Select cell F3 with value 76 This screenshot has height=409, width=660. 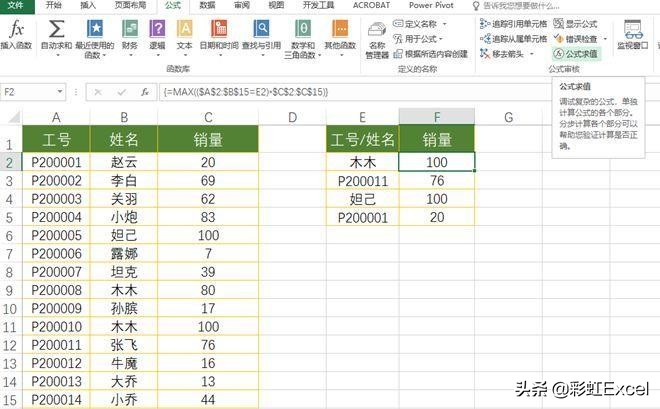click(x=436, y=181)
